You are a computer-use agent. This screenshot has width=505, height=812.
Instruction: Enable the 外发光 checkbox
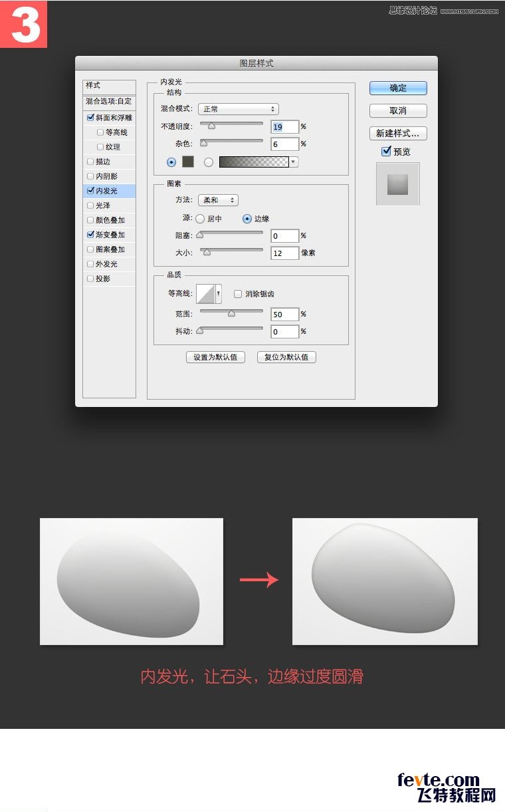tap(90, 264)
